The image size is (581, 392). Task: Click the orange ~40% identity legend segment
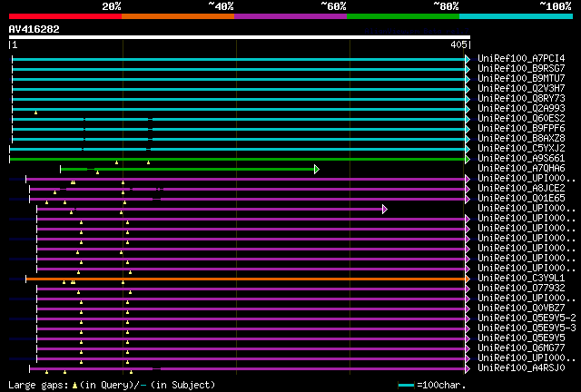[x=178, y=16]
